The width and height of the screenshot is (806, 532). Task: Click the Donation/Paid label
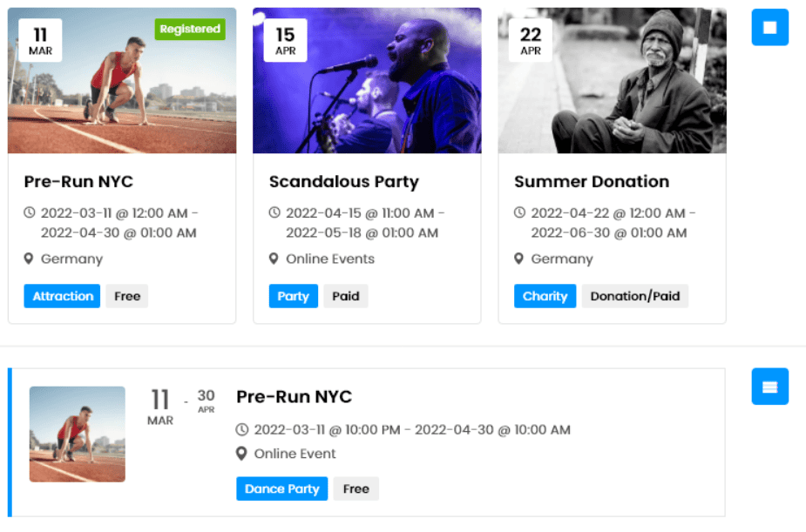[x=635, y=296]
